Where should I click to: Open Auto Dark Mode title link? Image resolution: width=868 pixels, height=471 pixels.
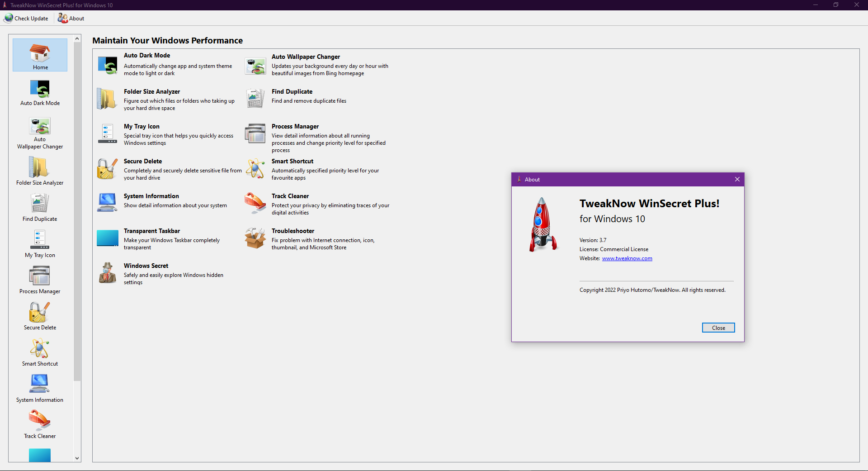147,55
